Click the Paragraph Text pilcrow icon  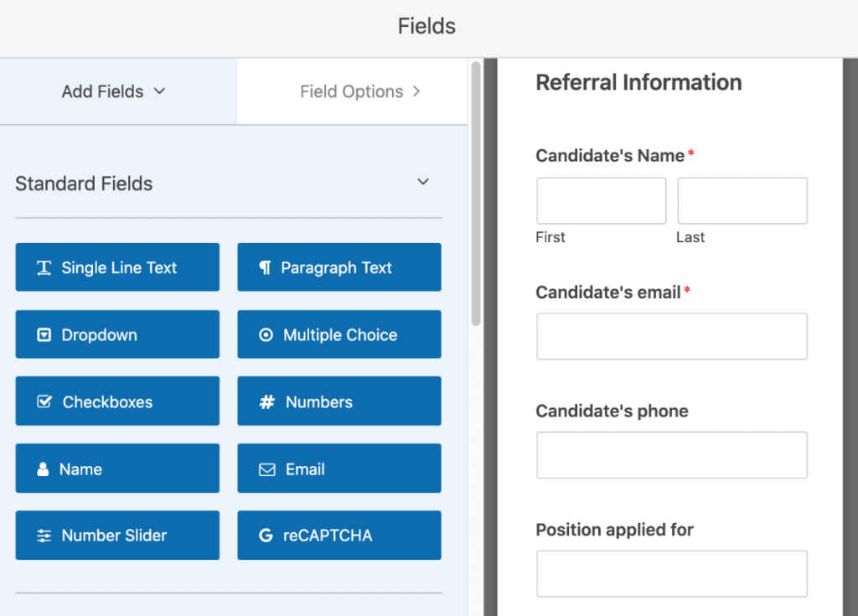(265, 268)
